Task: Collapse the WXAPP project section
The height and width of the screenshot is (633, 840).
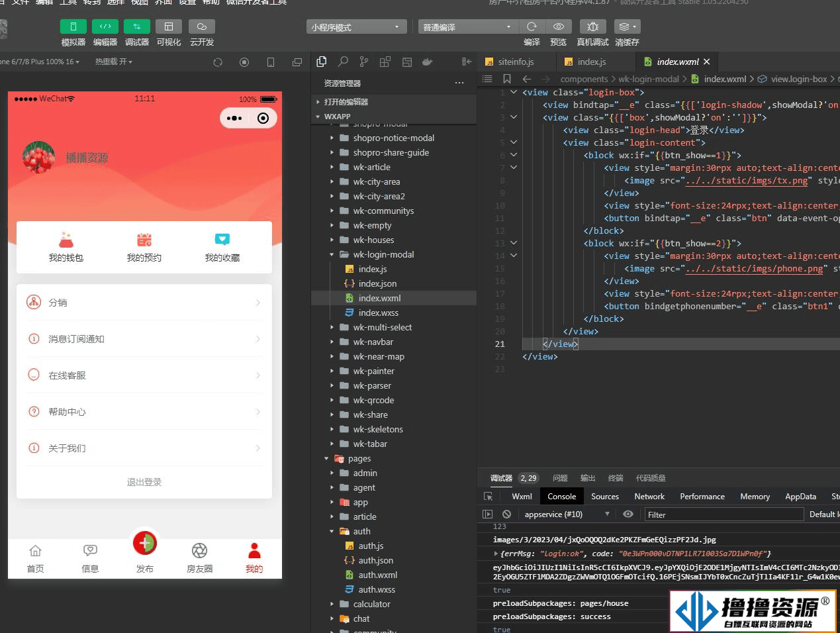Action: coord(394,117)
